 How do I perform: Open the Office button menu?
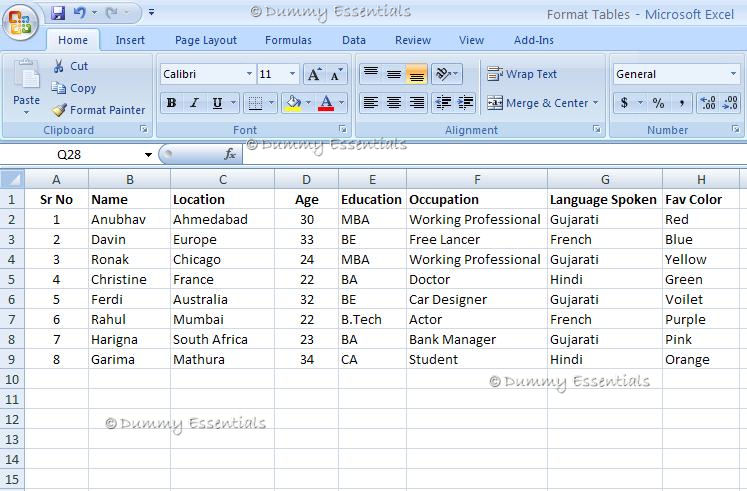(x=20, y=21)
